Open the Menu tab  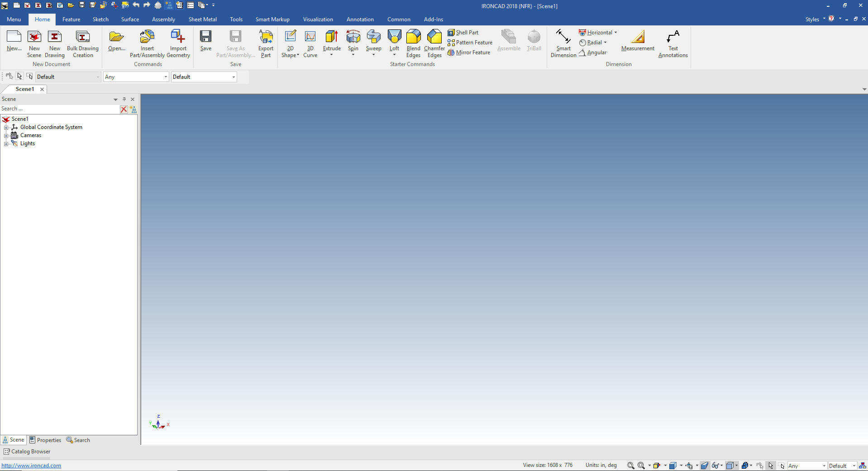(x=14, y=19)
